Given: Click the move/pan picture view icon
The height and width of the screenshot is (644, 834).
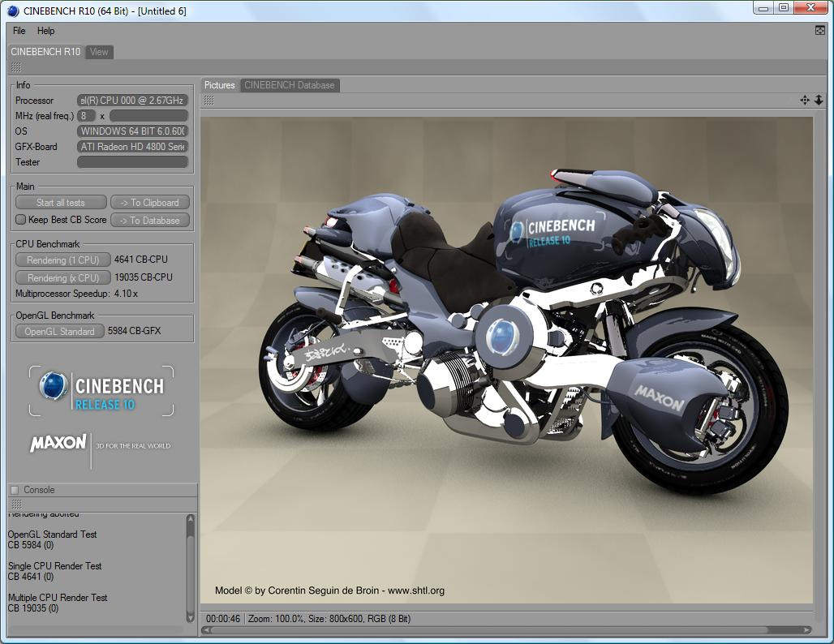Looking at the screenshot, I should pyautogui.click(x=804, y=100).
